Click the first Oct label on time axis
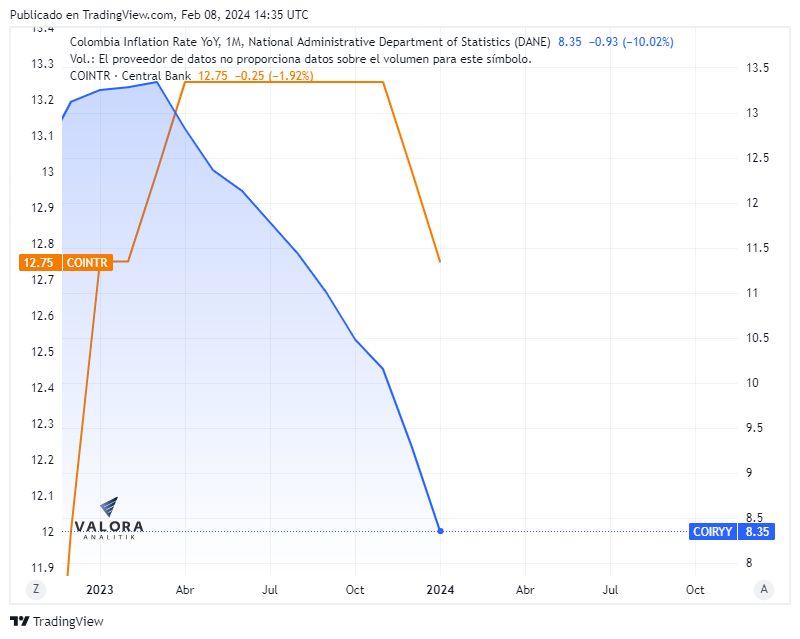The width and height of the screenshot is (800, 639). click(355, 590)
